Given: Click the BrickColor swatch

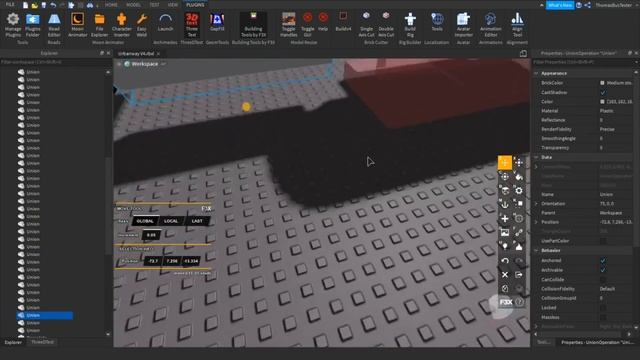Looking at the screenshot, I should 602,83.
